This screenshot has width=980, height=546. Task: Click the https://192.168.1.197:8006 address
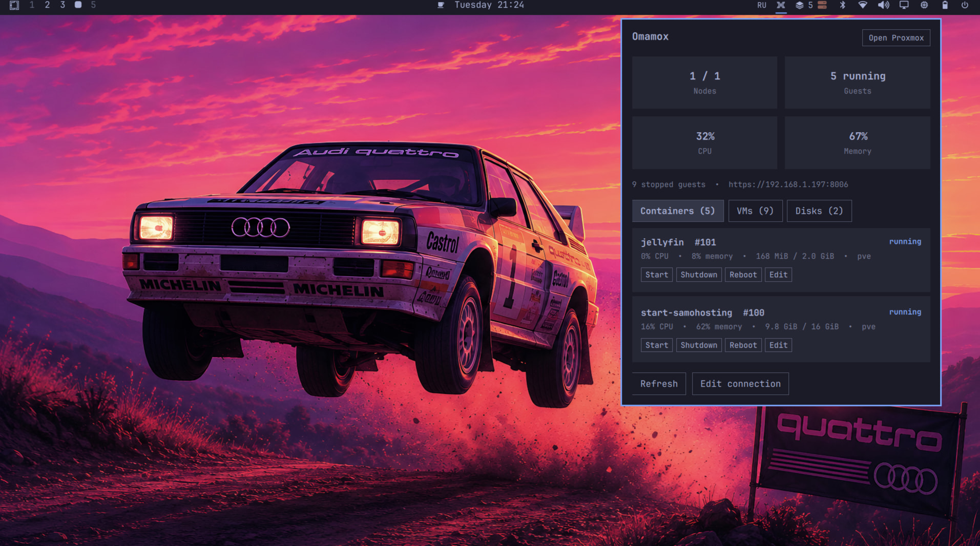click(788, 184)
